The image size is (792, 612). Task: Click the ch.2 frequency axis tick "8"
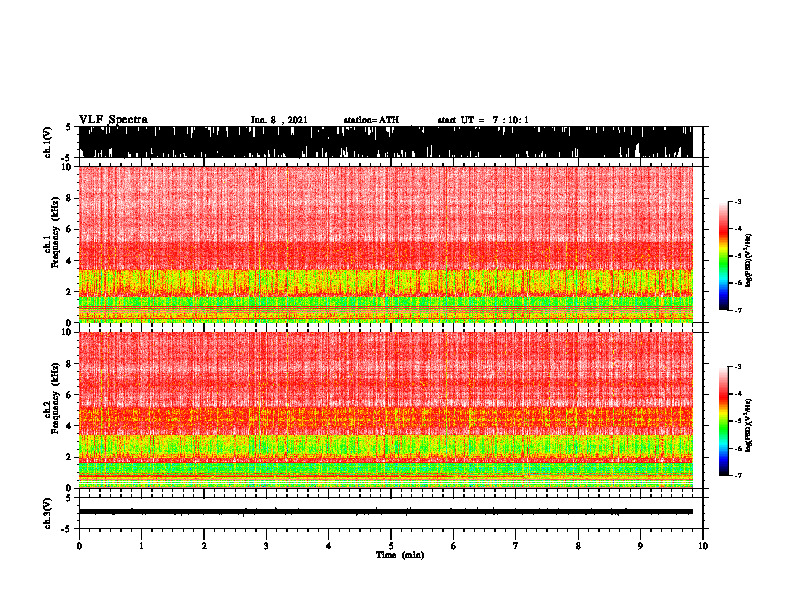(70, 364)
